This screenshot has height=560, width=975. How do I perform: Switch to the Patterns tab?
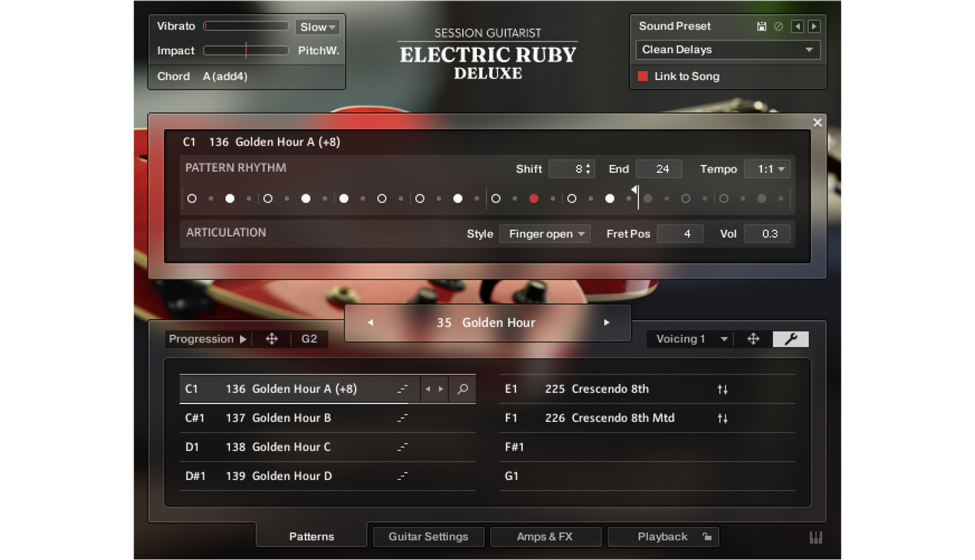click(312, 536)
